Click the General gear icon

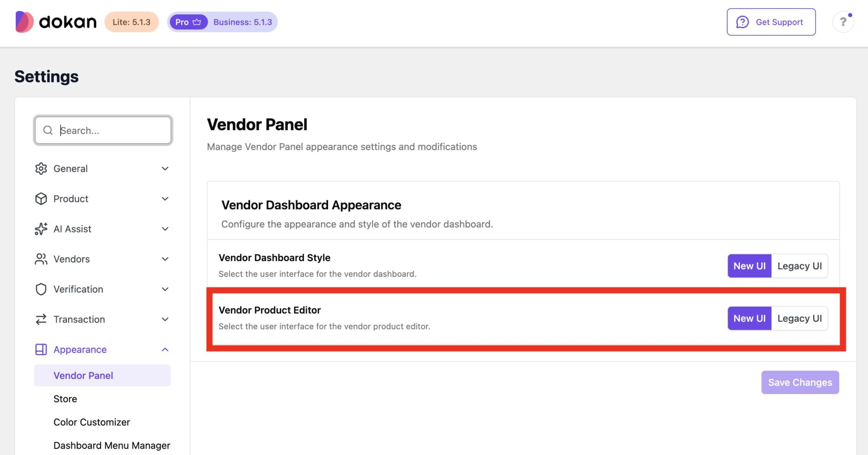(41, 169)
